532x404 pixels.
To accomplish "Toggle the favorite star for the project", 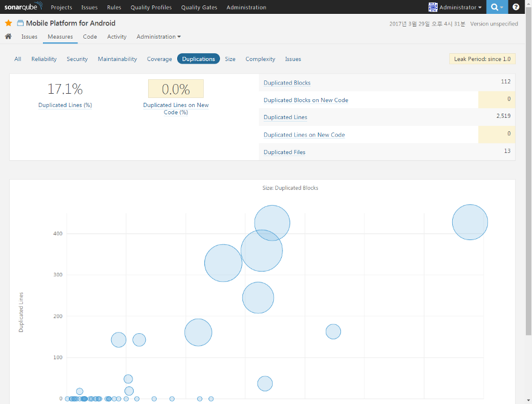I will [8, 23].
